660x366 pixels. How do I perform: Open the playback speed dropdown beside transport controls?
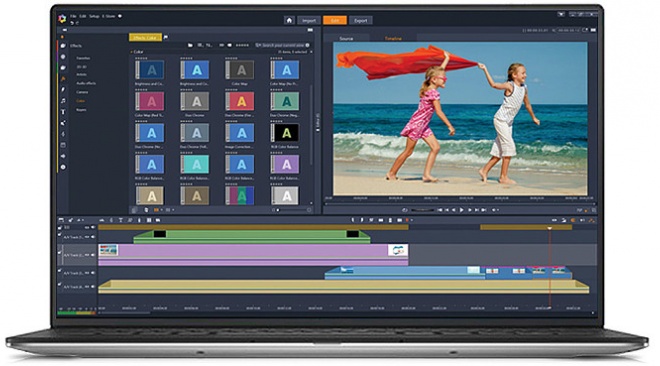(x=495, y=210)
